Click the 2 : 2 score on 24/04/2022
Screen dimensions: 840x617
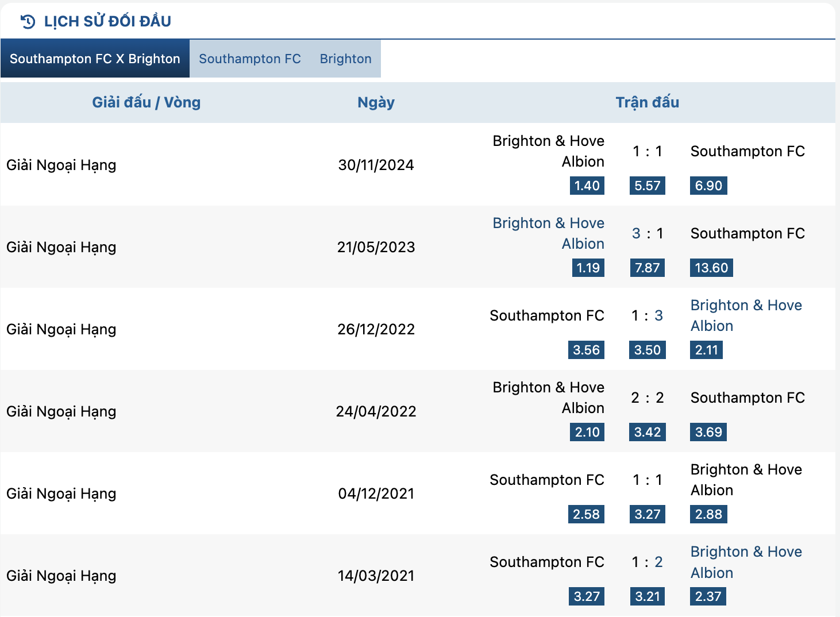[648, 398]
